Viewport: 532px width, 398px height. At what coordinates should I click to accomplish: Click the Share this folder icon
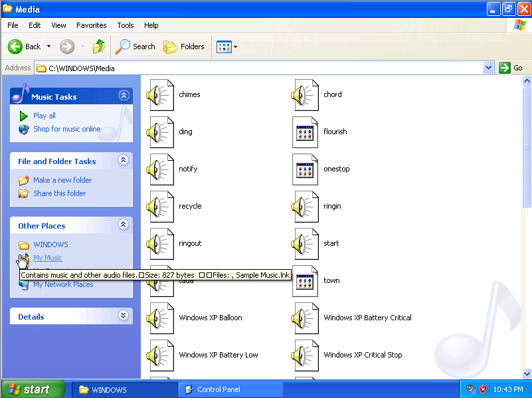point(24,193)
